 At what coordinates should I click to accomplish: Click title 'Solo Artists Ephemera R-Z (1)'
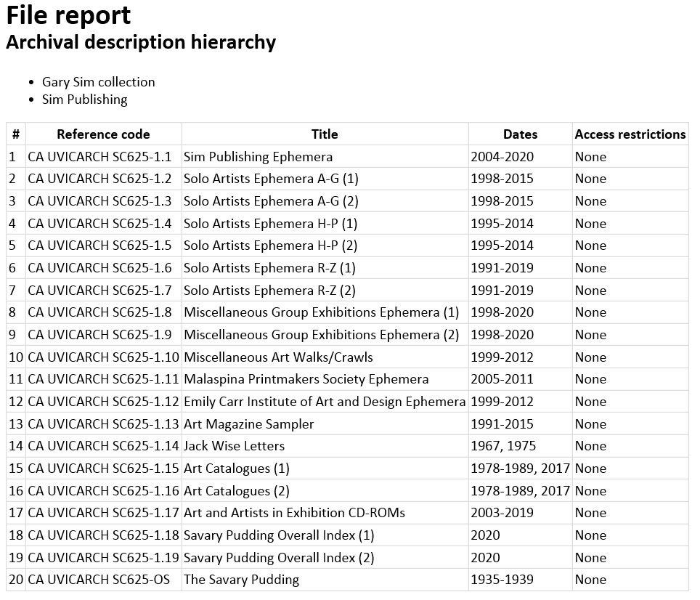pyautogui.click(x=269, y=268)
